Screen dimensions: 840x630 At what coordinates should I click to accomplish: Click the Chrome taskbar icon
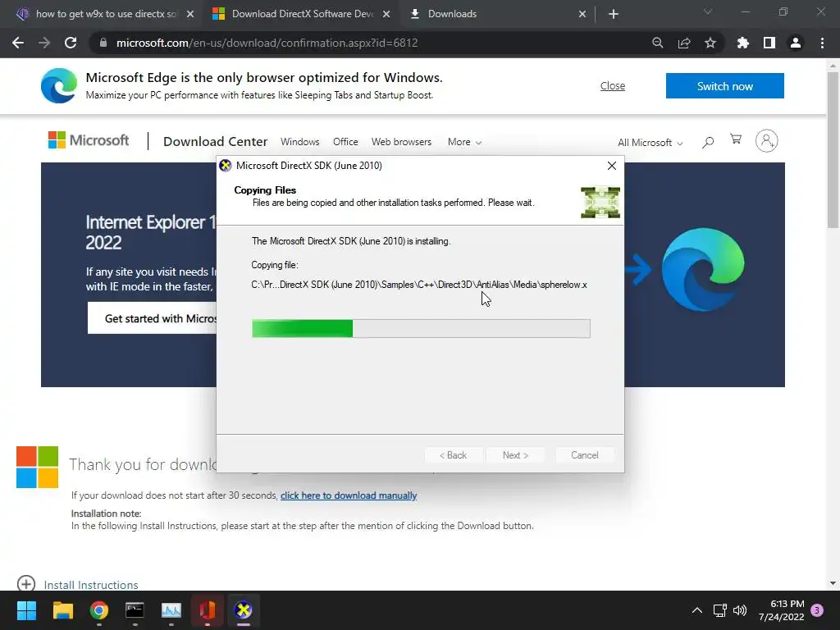click(99, 610)
